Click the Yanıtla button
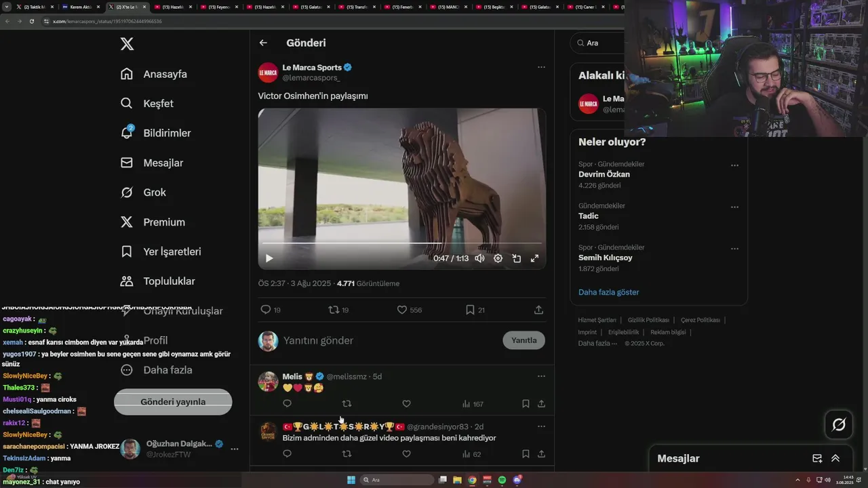The height and width of the screenshot is (488, 868). (x=524, y=340)
